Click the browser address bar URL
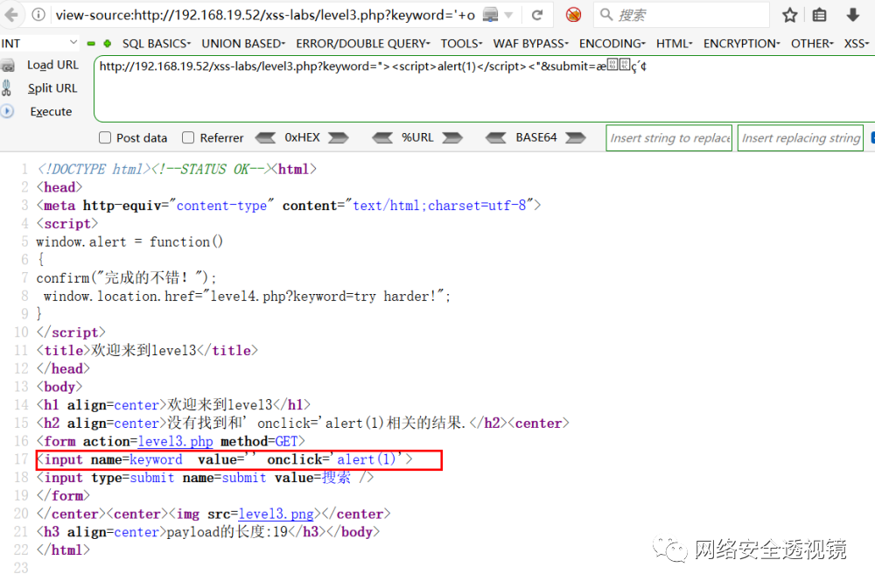The width and height of the screenshot is (875, 588). click(265, 15)
